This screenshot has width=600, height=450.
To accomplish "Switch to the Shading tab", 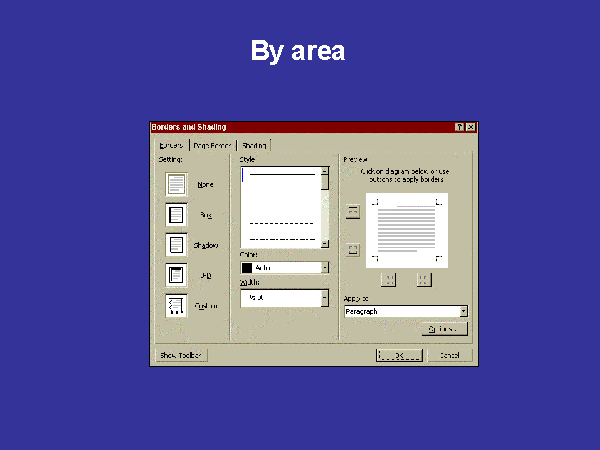I will click(254, 146).
